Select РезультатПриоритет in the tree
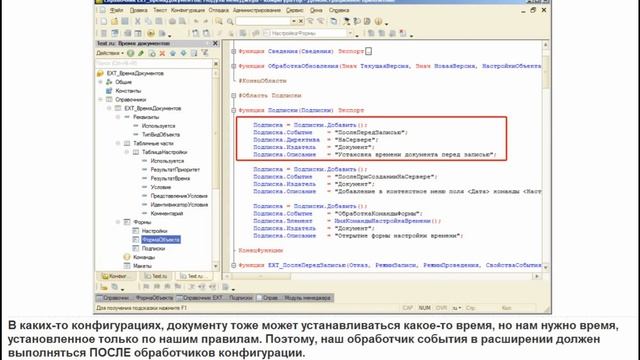Viewport: 640px width, 360px height. pyautogui.click(x=175, y=170)
